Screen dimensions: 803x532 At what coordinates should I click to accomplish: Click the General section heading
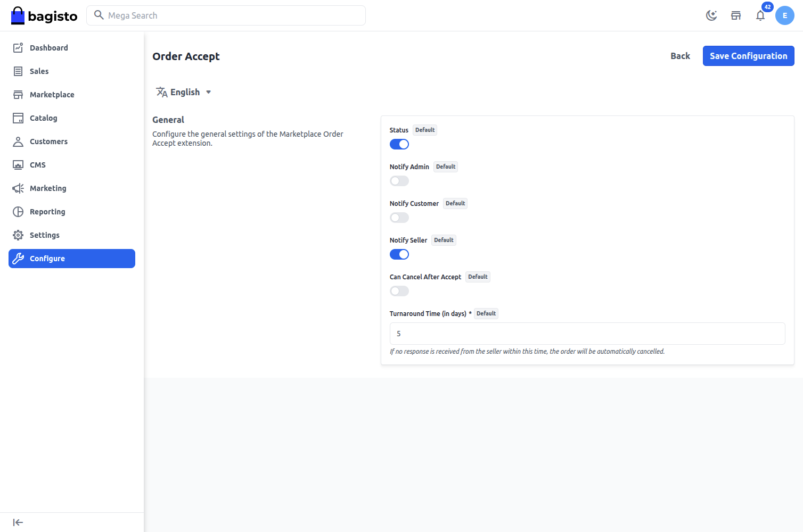click(168, 120)
